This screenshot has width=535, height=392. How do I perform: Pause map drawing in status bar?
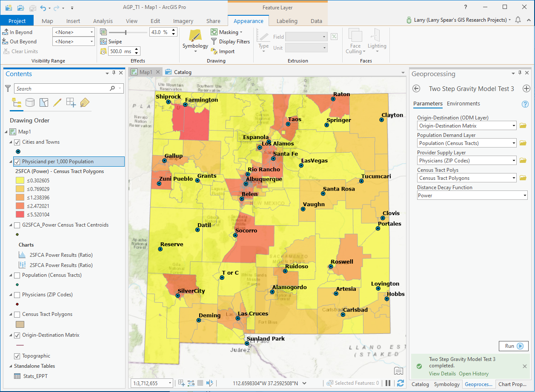point(388,383)
